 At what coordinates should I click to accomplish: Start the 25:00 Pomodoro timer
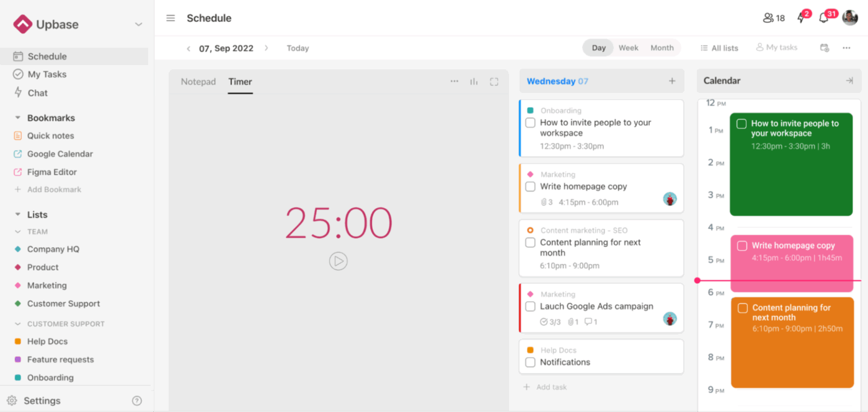(339, 261)
